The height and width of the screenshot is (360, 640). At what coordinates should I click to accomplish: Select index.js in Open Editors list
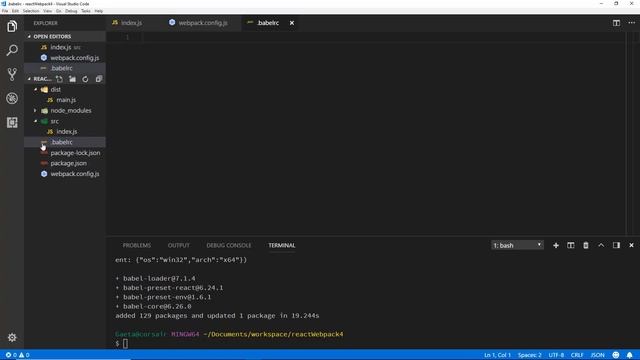61,47
